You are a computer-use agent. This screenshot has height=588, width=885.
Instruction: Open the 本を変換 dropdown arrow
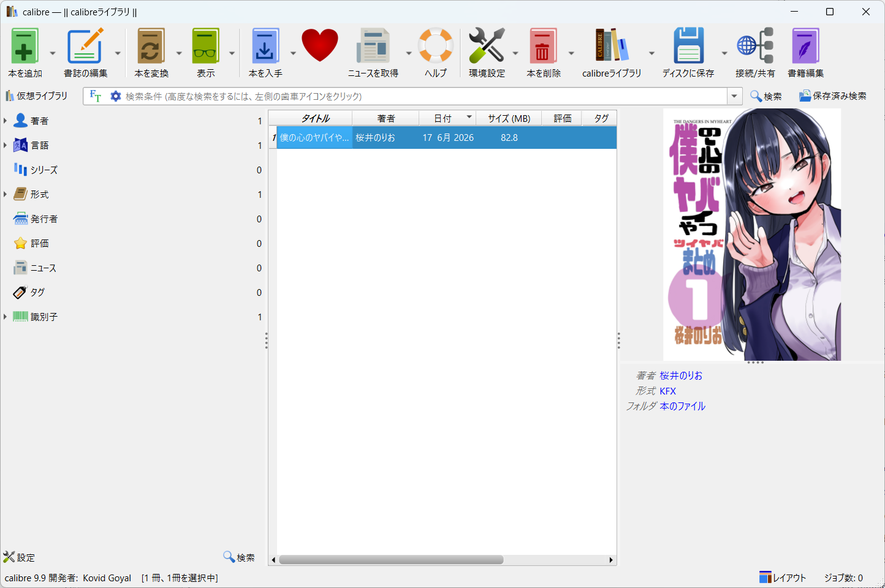(179, 53)
